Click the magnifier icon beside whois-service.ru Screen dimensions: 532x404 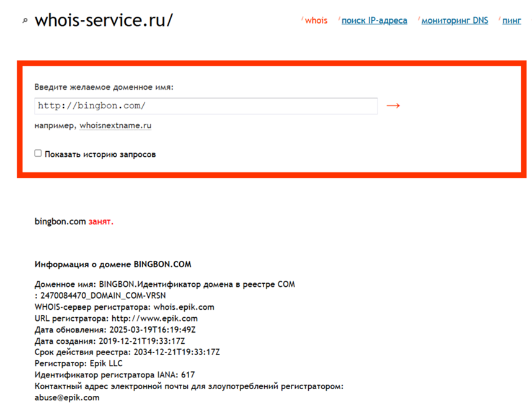pos(25,21)
